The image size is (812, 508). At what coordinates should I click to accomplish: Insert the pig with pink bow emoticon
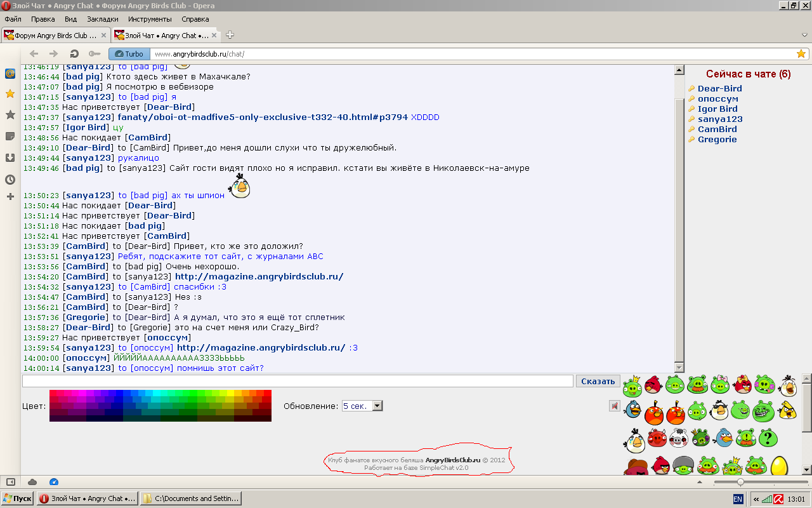(720, 385)
